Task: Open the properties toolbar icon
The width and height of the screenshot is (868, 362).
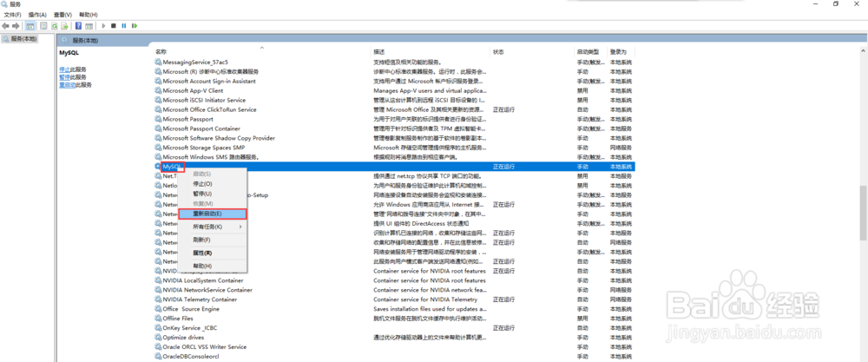Action: (43, 25)
